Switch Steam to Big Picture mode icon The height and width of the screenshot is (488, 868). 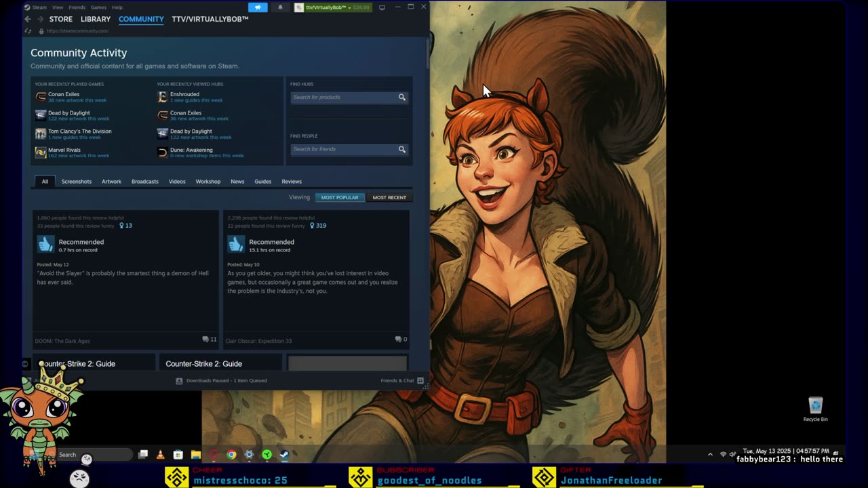point(382,7)
